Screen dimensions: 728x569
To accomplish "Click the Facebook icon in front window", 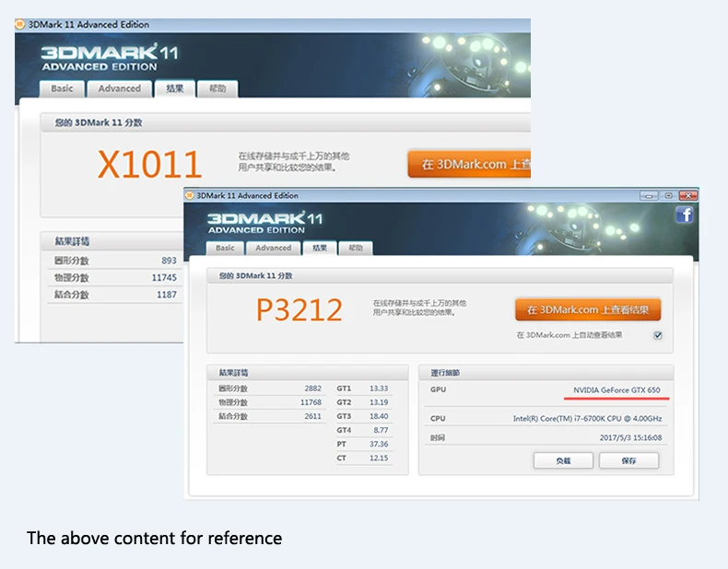I will pyautogui.click(x=685, y=215).
